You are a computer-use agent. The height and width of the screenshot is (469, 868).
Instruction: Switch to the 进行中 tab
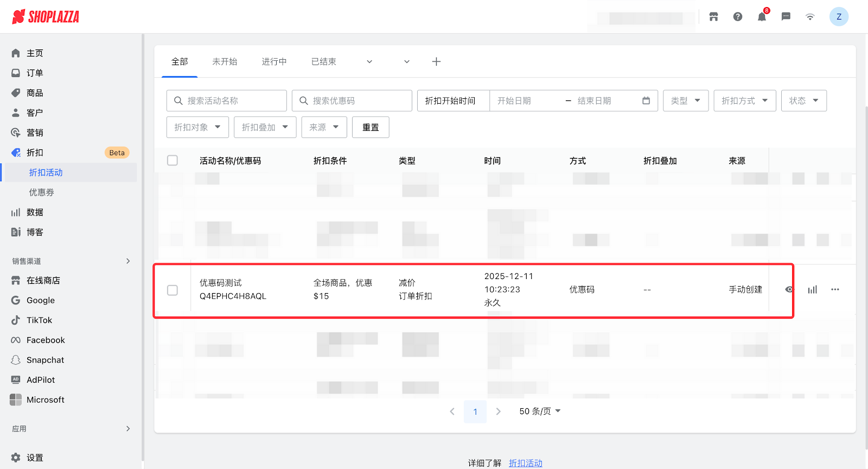coord(274,62)
